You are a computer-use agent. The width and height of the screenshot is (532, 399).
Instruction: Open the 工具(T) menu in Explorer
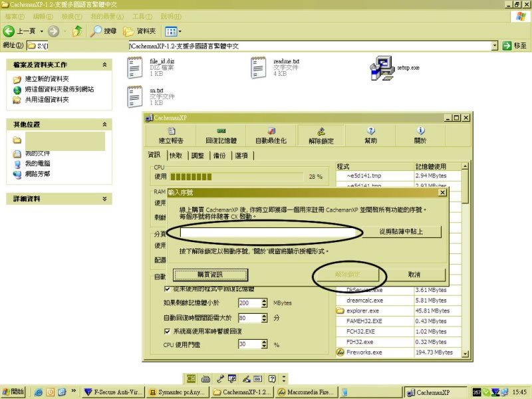click(x=142, y=16)
